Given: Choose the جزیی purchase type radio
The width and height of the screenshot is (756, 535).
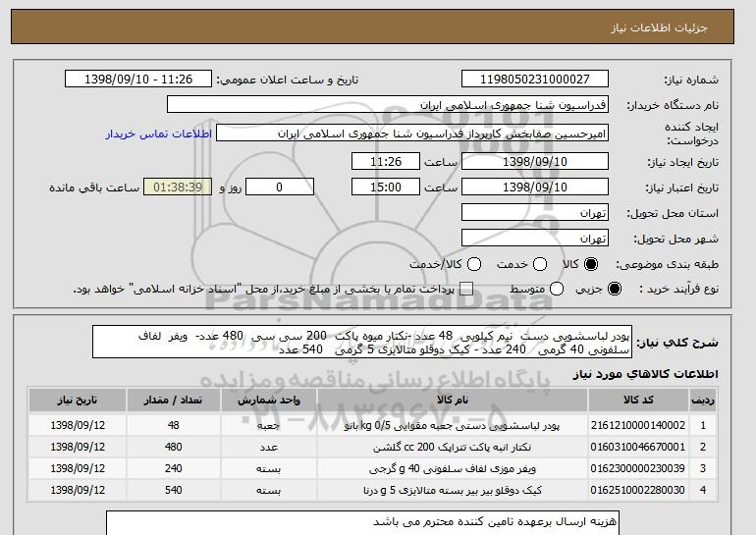Looking at the screenshot, I should (x=615, y=289).
